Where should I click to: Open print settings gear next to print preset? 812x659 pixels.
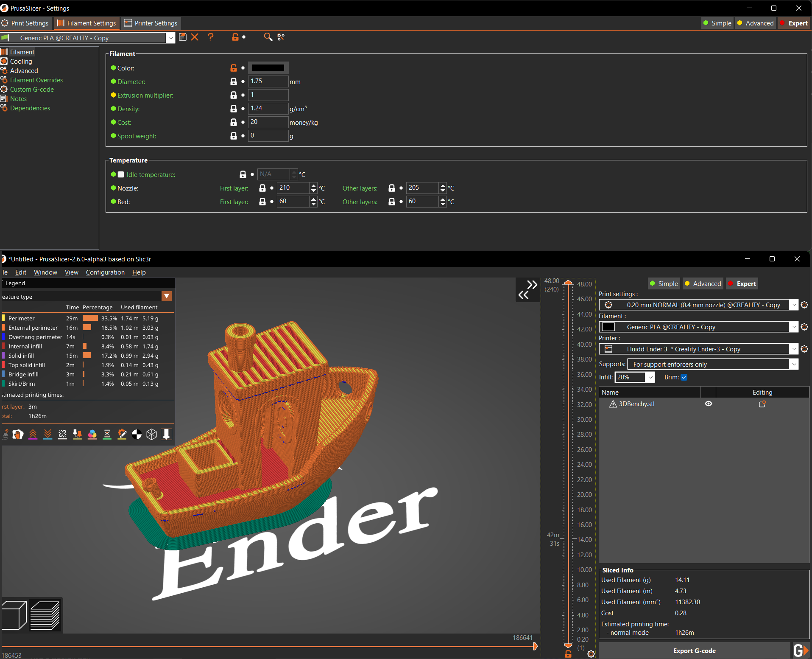[804, 305]
